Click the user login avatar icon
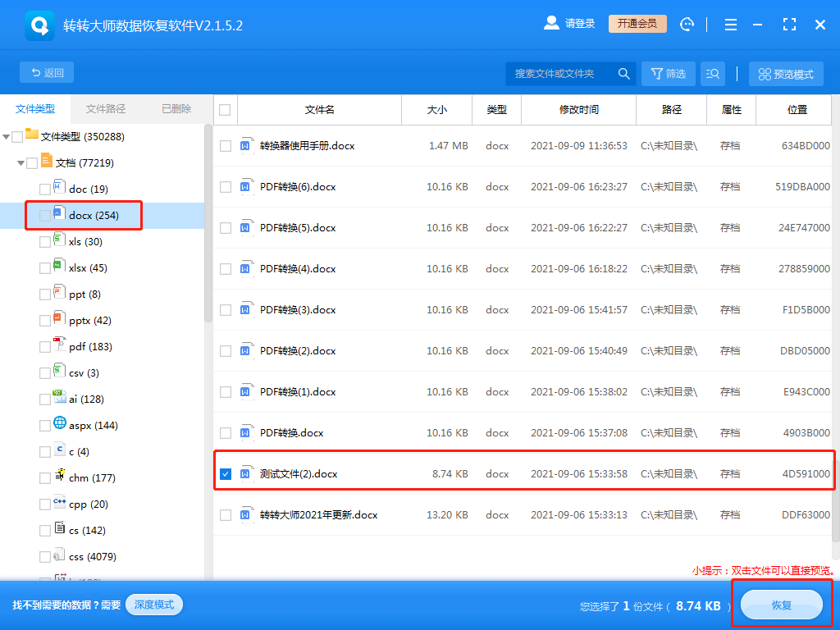 [551, 23]
